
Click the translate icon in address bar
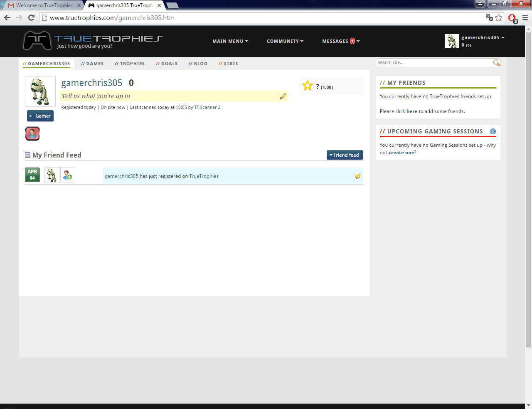[490, 17]
